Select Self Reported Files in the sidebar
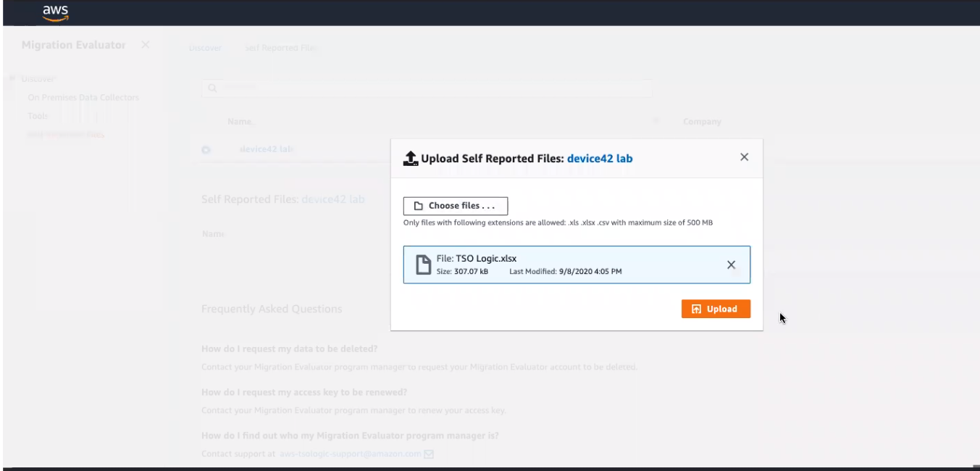Image resolution: width=980 pixels, height=471 pixels. (66, 135)
